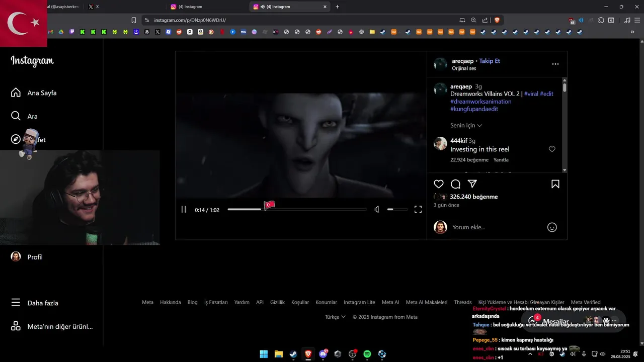
Task: Show hidden system tray icons
Action: tap(530, 354)
